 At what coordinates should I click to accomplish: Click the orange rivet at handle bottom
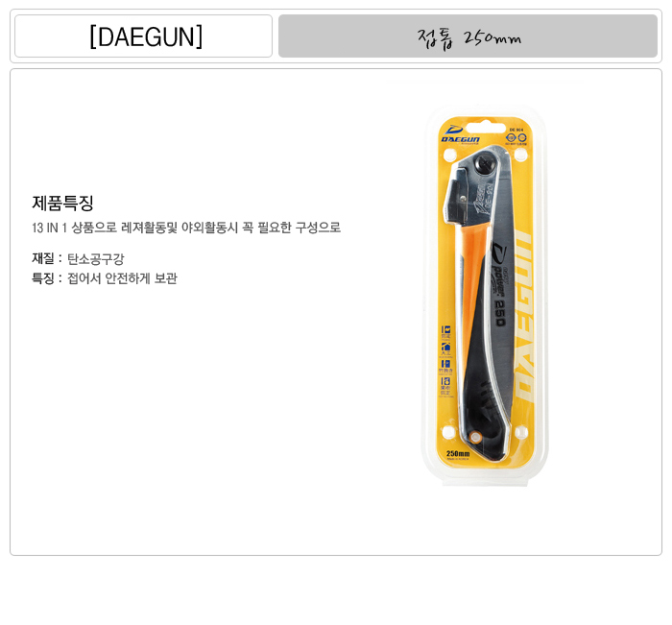tap(475, 437)
